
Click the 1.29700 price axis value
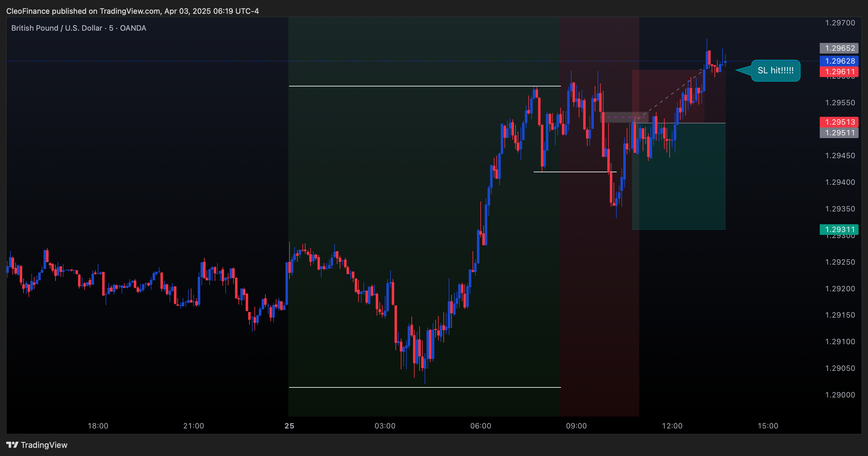(840, 23)
